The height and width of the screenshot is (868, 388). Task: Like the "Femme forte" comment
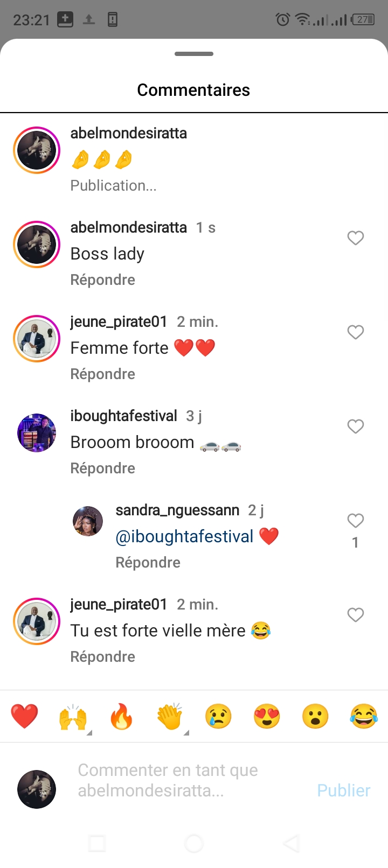[x=356, y=332]
